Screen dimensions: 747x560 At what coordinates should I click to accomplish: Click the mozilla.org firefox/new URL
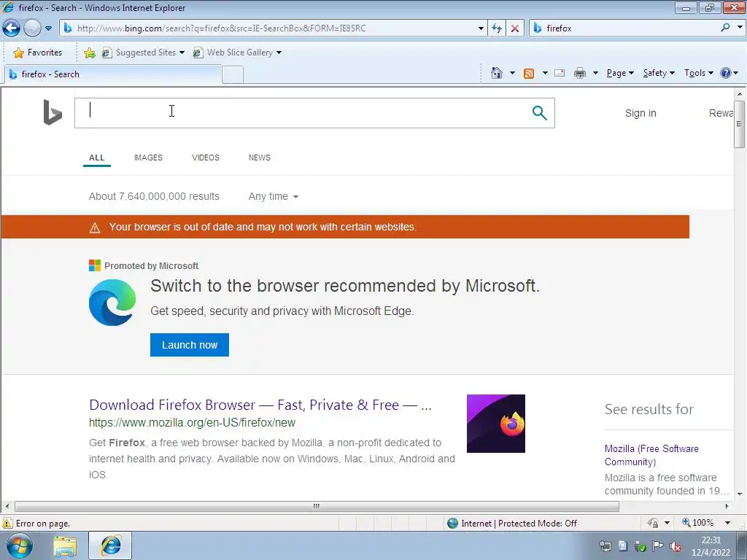pos(192,422)
